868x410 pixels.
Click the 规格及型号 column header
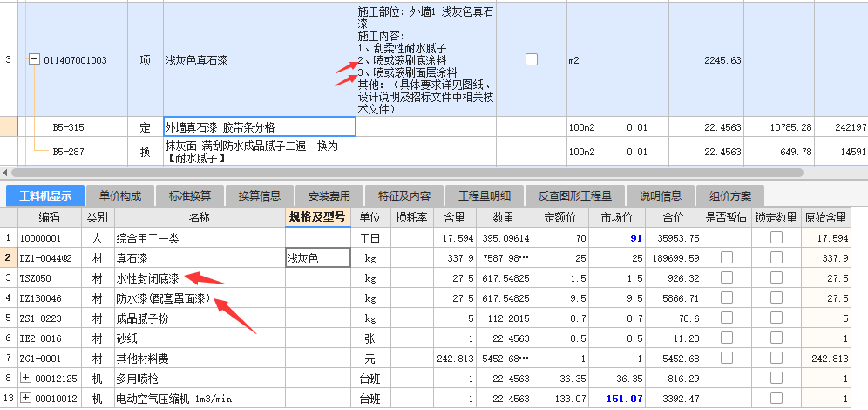(x=318, y=217)
